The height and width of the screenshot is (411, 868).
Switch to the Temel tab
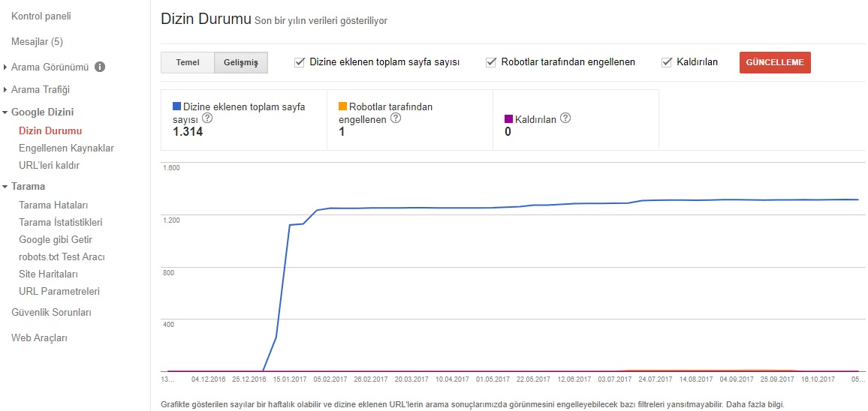[x=188, y=62]
